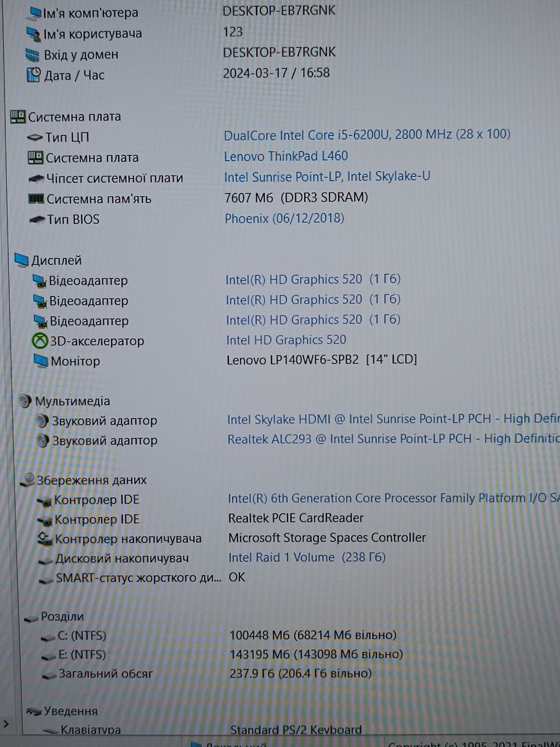Select the 237.9 Гб total size value
The height and width of the screenshot is (747, 560).
click(301, 673)
